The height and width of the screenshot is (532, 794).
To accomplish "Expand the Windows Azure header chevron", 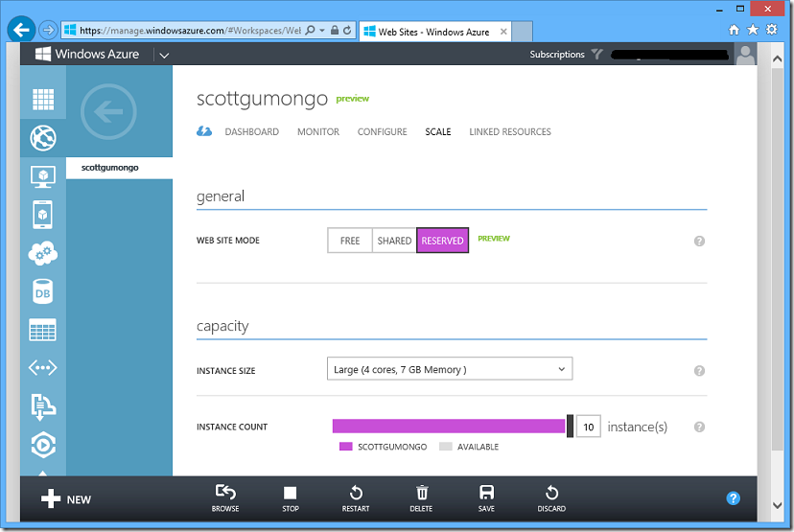I will (x=164, y=56).
